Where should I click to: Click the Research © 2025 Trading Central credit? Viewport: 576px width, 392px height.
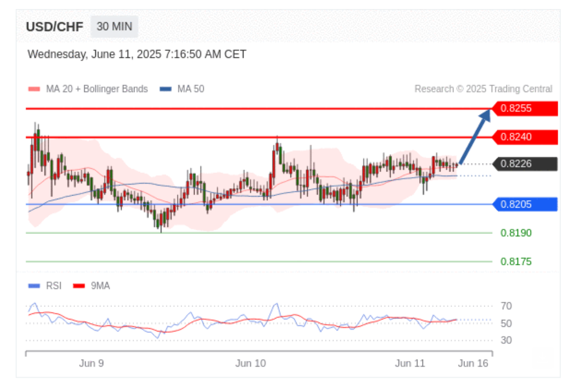[483, 89]
